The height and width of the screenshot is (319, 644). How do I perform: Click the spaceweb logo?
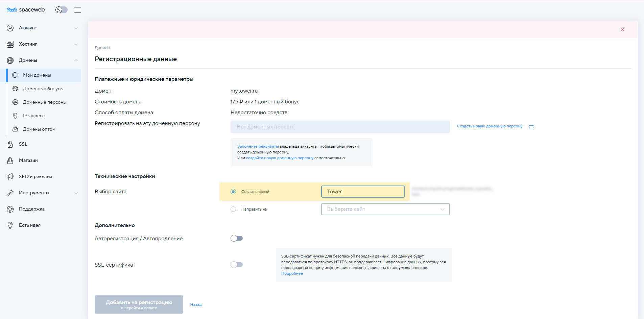[26, 10]
